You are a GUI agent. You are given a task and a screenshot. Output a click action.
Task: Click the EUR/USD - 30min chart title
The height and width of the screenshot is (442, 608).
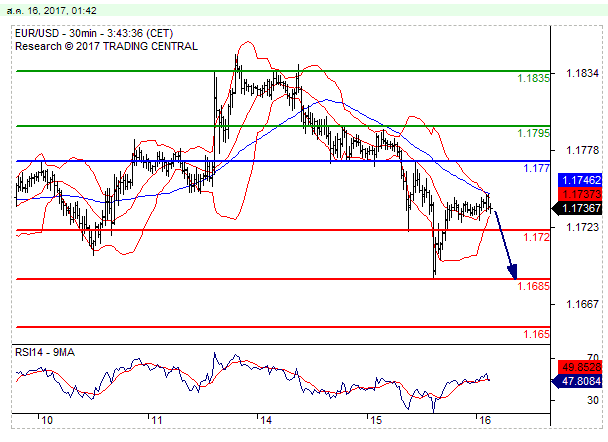(x=94, y=33)
